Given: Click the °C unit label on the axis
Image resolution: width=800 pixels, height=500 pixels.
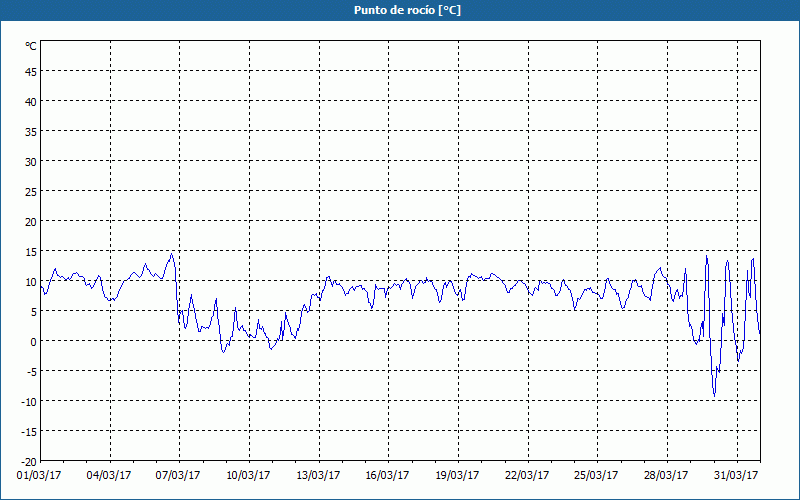Looking at the screenshot, I should 31,46.
